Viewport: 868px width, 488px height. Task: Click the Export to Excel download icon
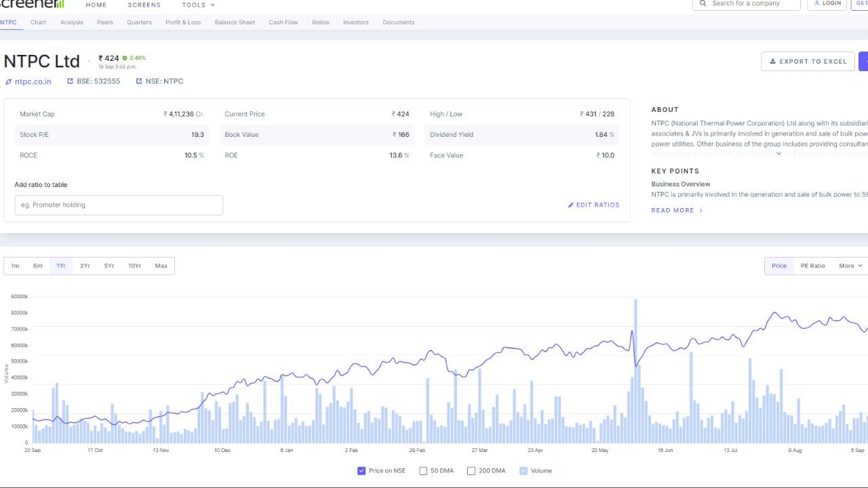pyautogui.click(x=772, y=62)
